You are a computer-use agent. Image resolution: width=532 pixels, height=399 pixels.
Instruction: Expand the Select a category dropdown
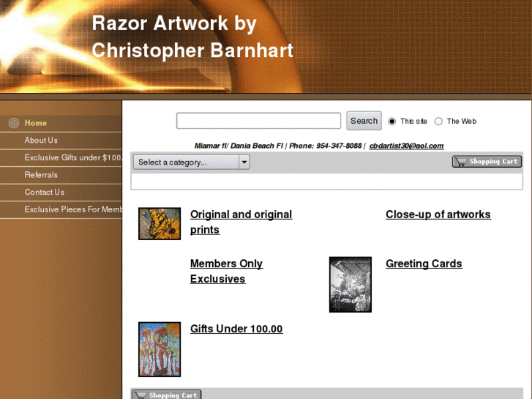point(192,162)
